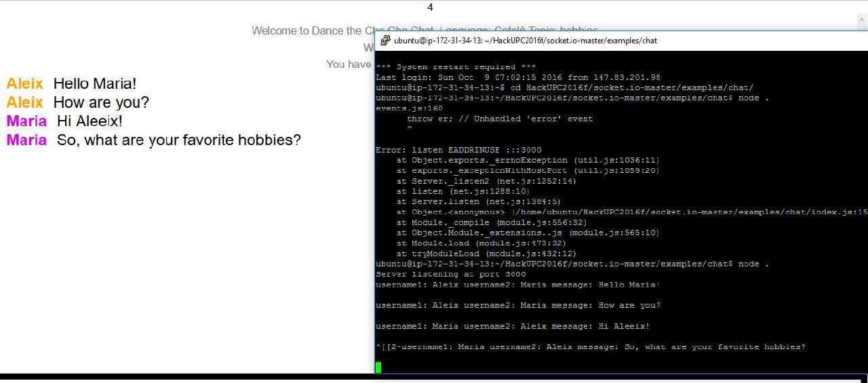Click the green terminal cursor block
The image size is (868, 383).
(378, 367)
